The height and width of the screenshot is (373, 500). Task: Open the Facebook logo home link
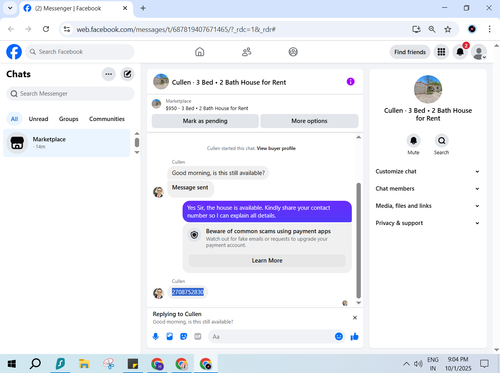tap(14, 52)
